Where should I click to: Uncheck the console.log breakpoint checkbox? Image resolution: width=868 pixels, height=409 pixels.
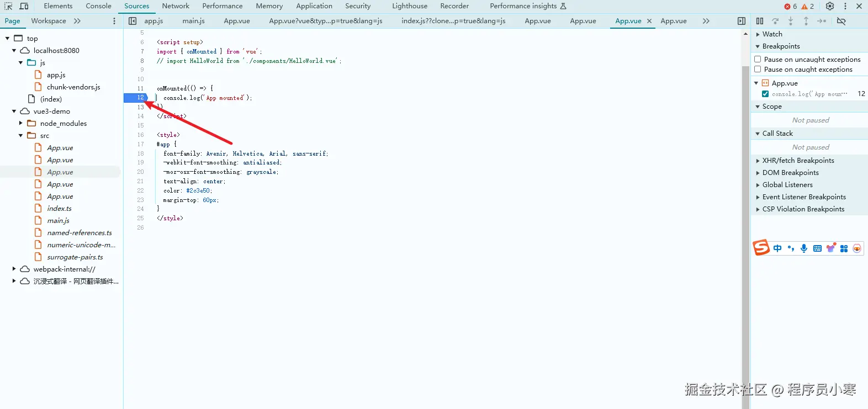(765, 94)
